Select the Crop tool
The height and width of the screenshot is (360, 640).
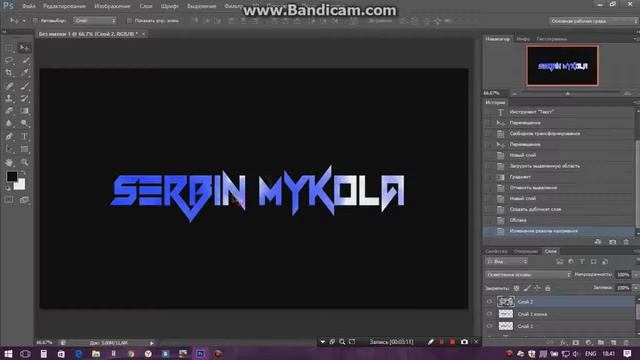[x=9, y=73]
